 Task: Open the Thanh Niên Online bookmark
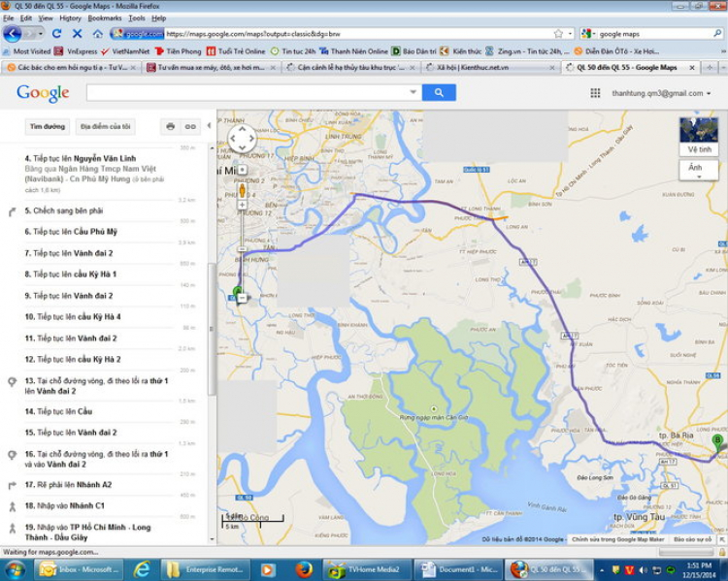coord(353,51)
